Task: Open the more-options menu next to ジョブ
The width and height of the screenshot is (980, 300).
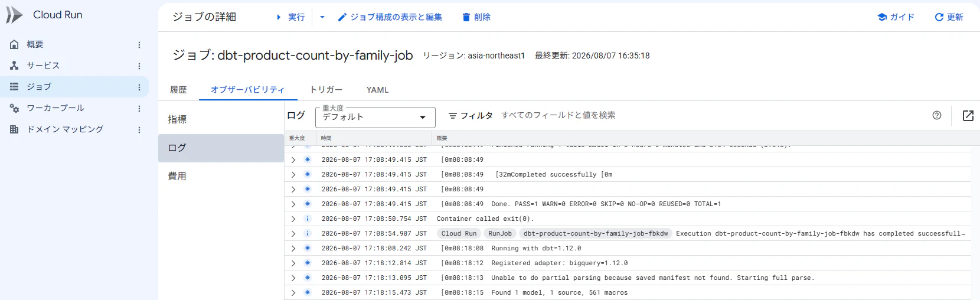Action: (x=139, y=87)
